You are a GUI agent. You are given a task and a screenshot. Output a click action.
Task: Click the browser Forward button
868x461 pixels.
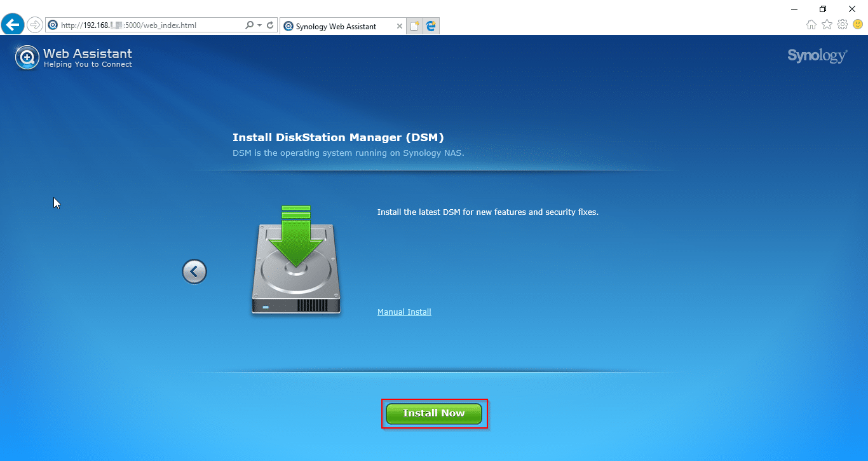35,25
